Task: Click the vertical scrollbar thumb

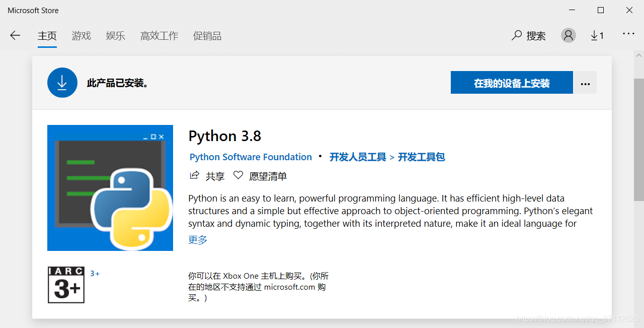Action: click(638, 140)
